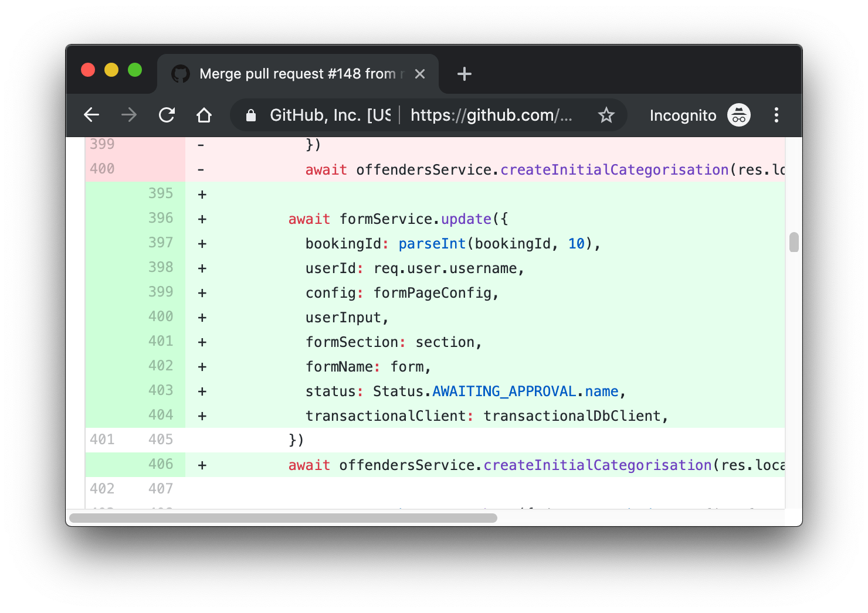Go back with the browser back arrow
The image size is (868, 613).
91,115
